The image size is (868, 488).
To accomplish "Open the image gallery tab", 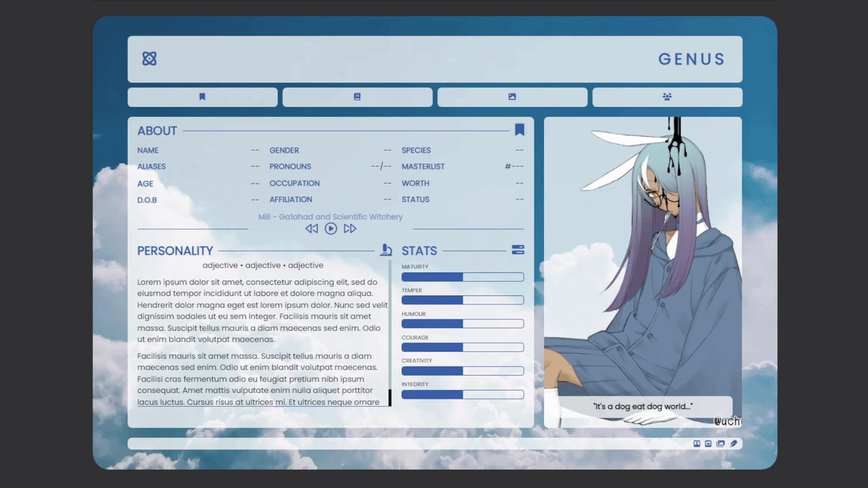I will pyautogui.click(x=512, y=97).
